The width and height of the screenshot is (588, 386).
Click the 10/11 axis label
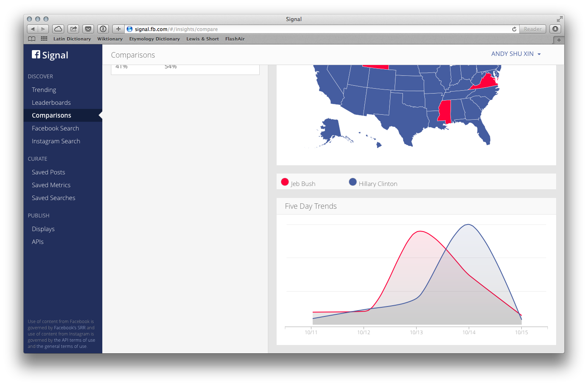[x=311, y=333]
